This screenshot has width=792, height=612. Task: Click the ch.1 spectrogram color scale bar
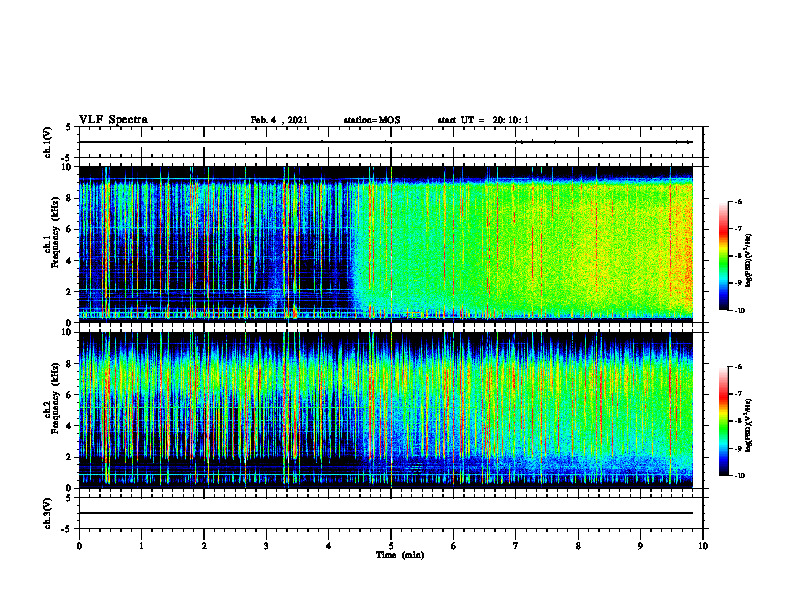pyautogui.click(x=723, y=256)
